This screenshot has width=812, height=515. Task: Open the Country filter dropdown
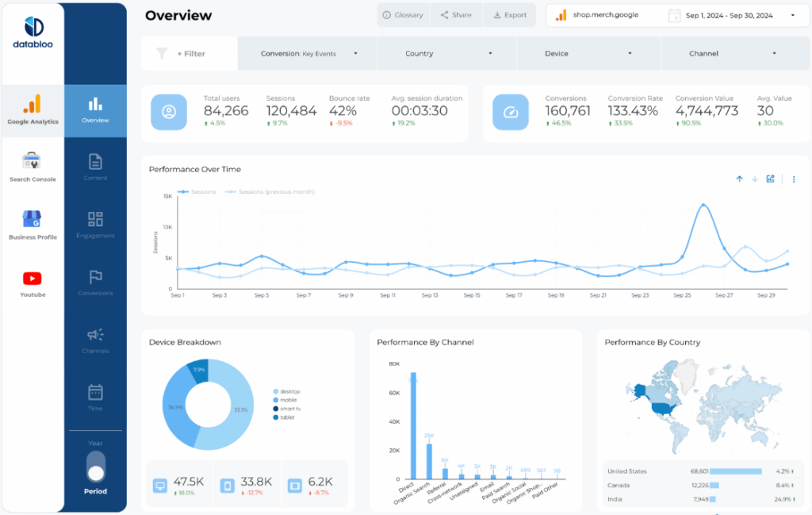445,53
